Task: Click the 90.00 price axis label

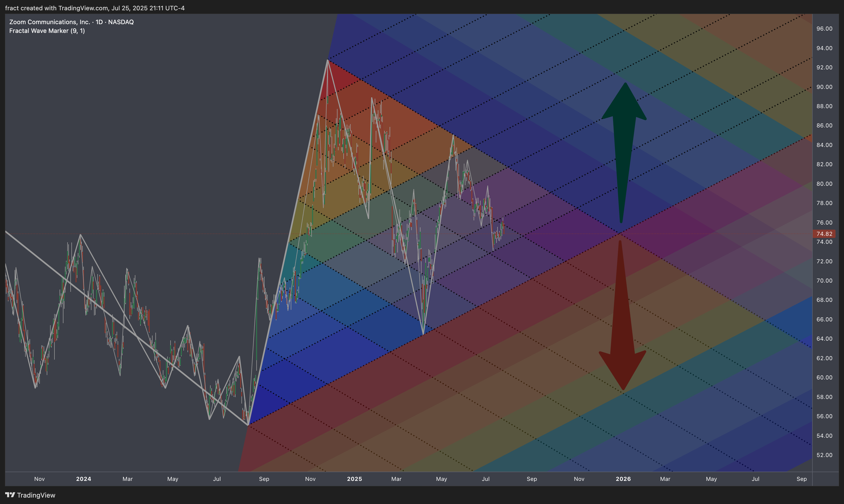Action: (824, 87)
